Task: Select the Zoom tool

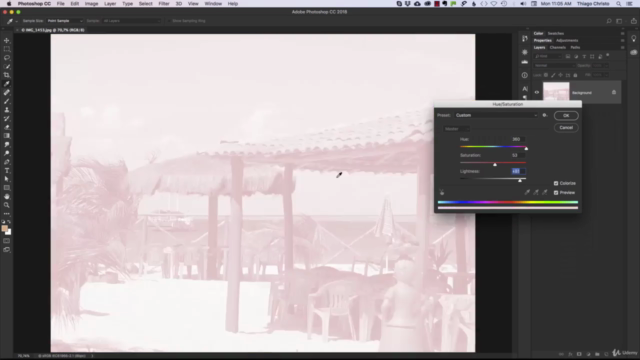Action: point(7,205)
